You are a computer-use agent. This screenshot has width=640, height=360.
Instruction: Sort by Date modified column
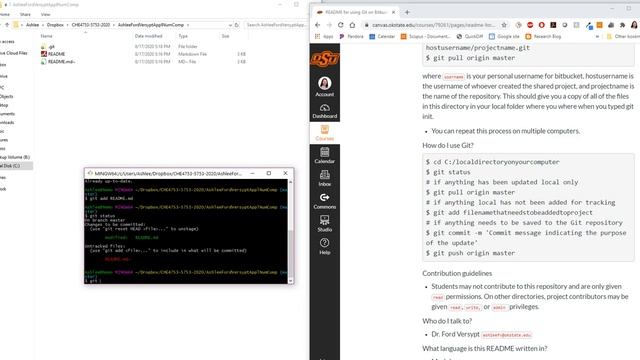click(x=149, y=36)
